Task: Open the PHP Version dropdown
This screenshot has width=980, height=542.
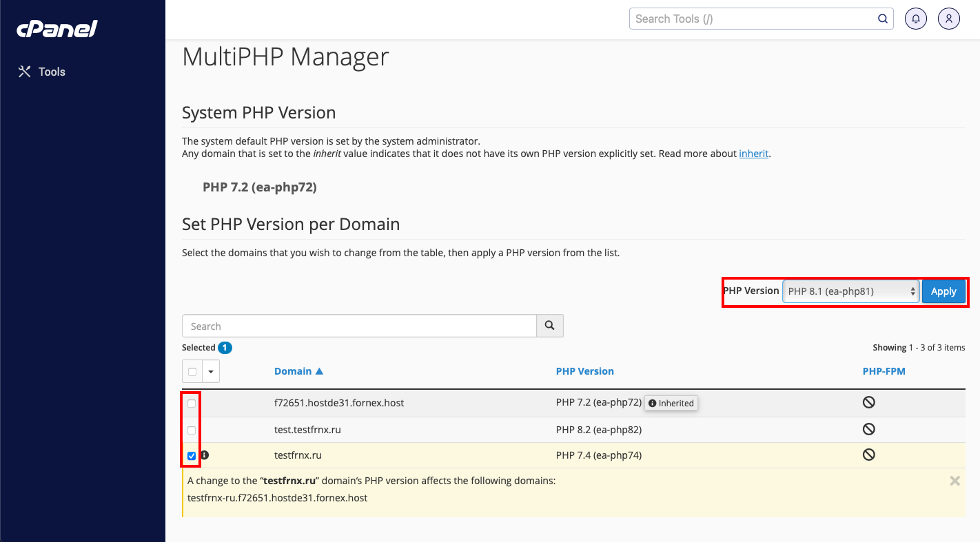Action: [x=851, y=291]
